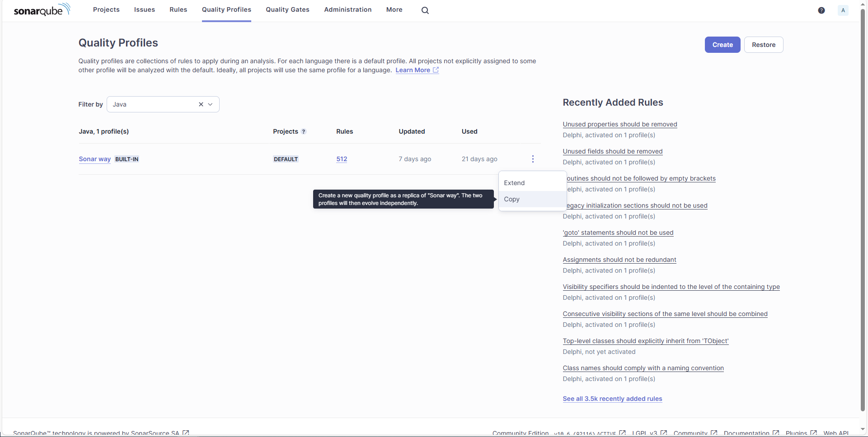Viewport: 868px width, 437px height.
Task: Open the search magnifier icon
Action: (425, 10)
